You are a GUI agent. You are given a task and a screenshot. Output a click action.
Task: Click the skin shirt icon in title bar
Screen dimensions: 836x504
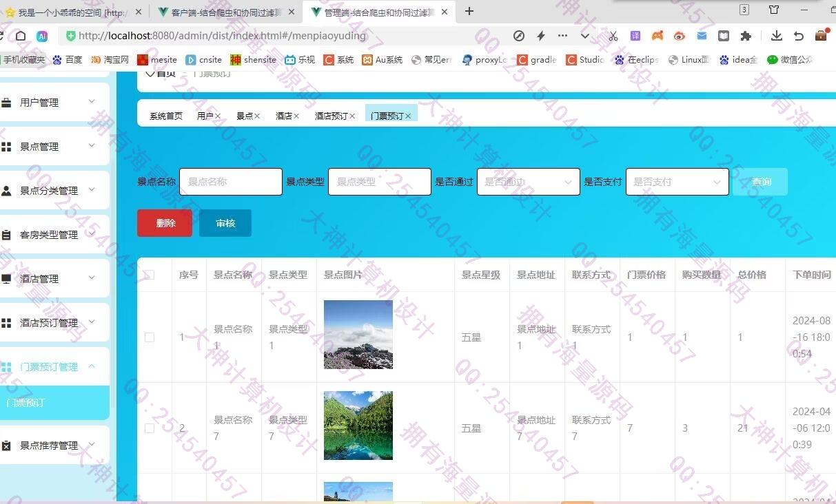[774, 10]
